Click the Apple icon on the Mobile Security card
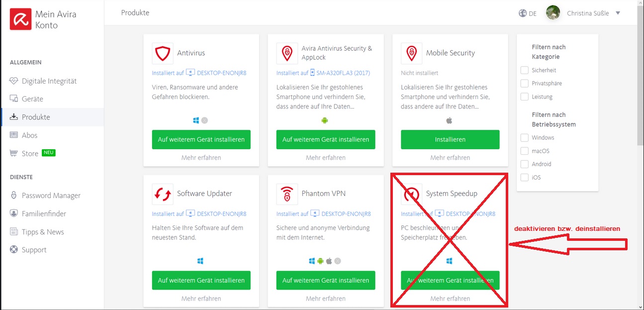Viewport: 644px width, 310px height. tap(450, 120)
